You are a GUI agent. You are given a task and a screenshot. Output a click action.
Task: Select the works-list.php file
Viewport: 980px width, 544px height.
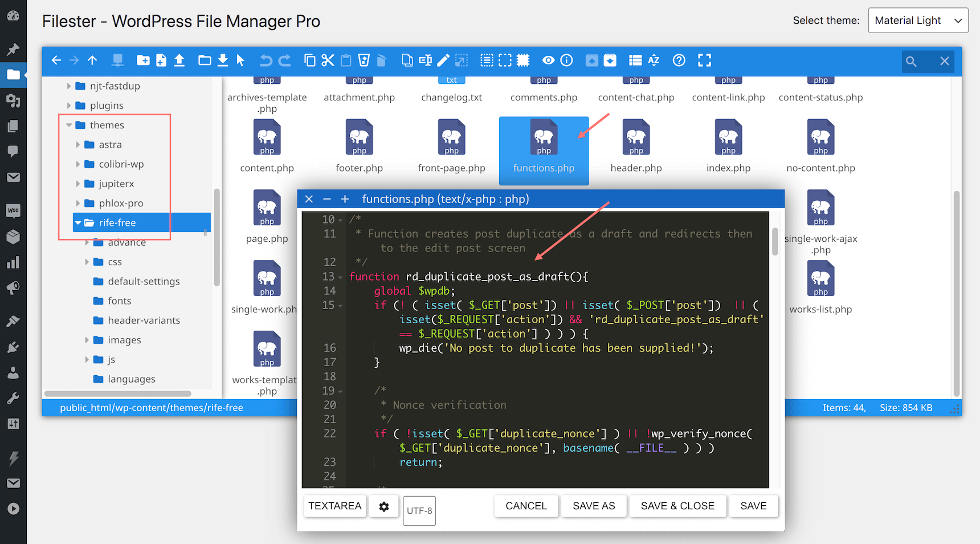pos(820,288)
